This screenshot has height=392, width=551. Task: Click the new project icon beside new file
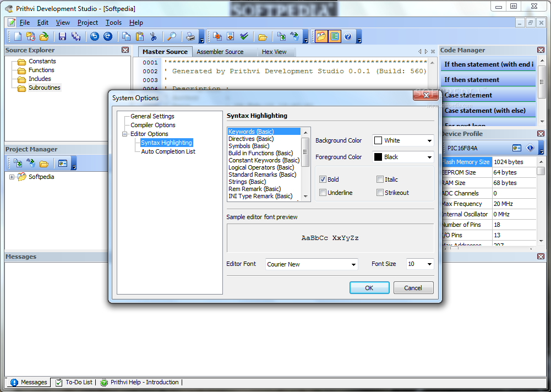click(x=31, y=36)
